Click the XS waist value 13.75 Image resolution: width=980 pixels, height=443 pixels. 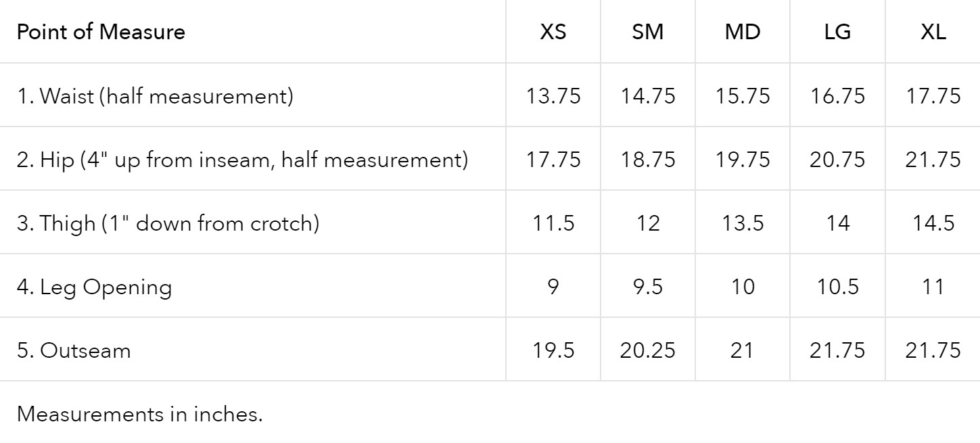(553, 96)
